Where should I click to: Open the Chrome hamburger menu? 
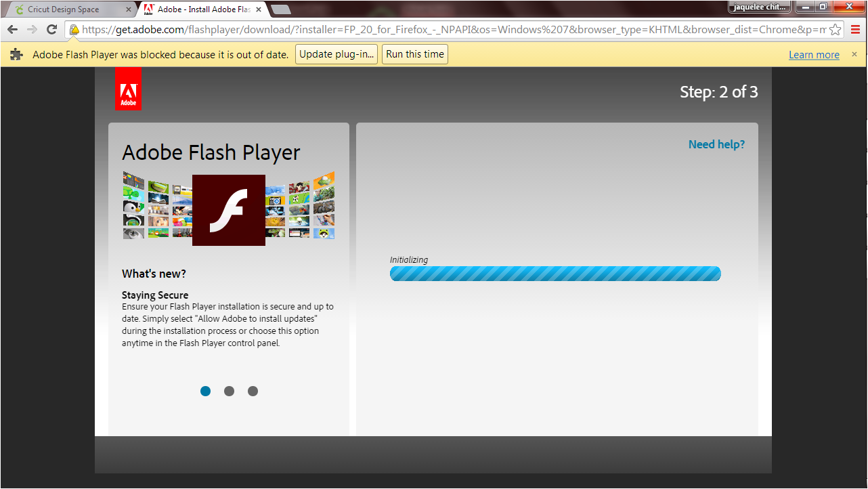click(x=856, y=30)
